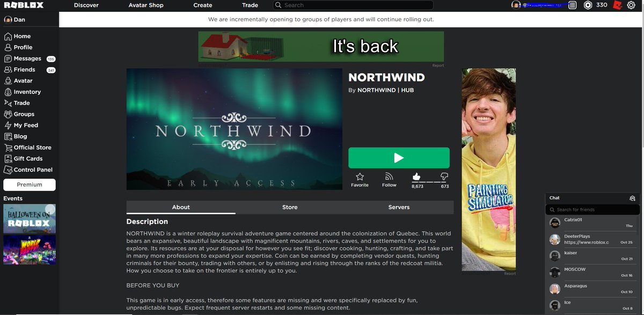Click the Search for friends field
The width and height of the screenshot is (644, 315).
(592, 210)
